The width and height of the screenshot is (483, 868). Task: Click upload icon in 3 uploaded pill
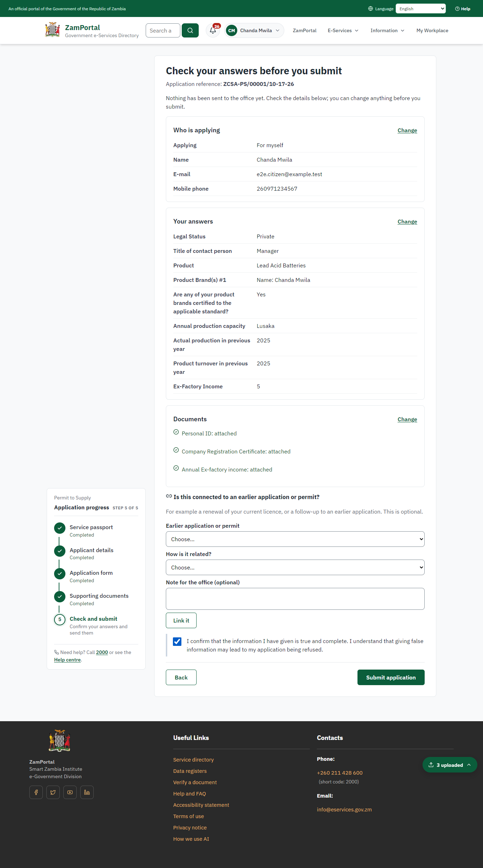tap(431, 765)
